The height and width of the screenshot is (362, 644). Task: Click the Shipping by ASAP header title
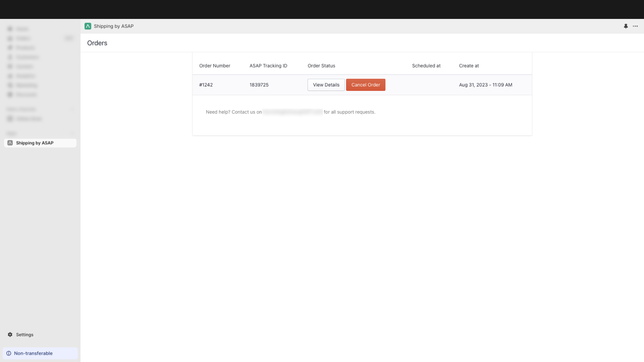tap(114, 26)
